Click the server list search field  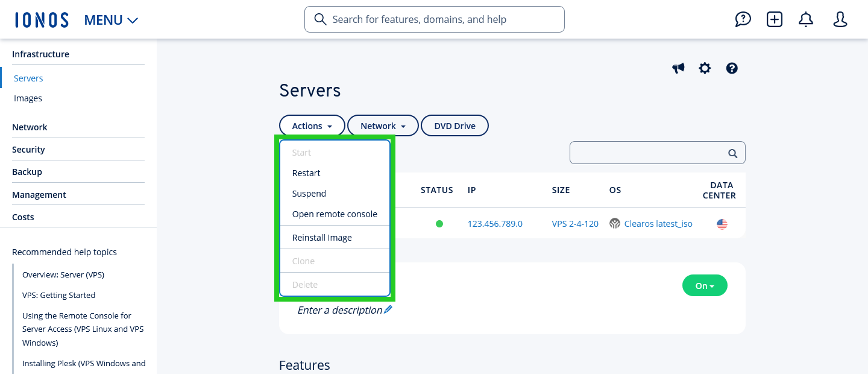pyautogui.click(x=658, y=153)
